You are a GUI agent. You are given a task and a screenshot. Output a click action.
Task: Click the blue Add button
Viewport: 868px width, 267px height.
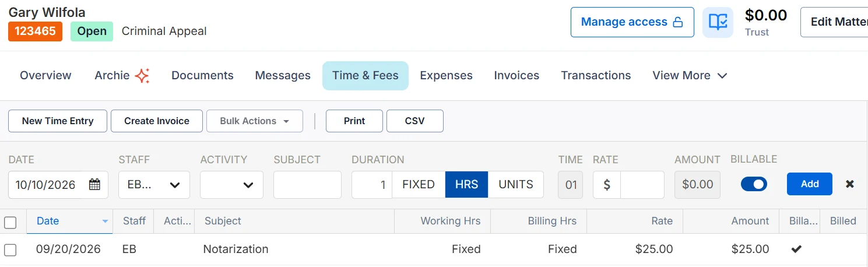(810, 184)
